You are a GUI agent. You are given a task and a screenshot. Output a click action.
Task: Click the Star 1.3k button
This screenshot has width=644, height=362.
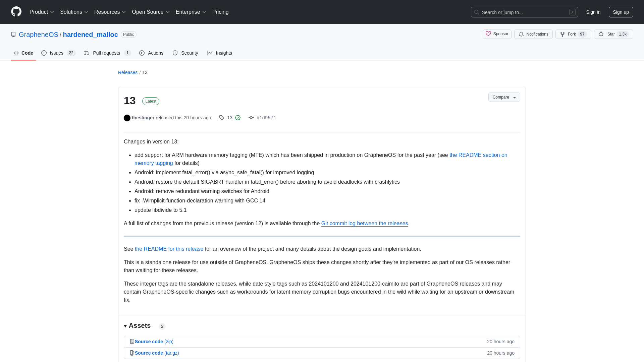pyautogui.click(x=613, y=34)
